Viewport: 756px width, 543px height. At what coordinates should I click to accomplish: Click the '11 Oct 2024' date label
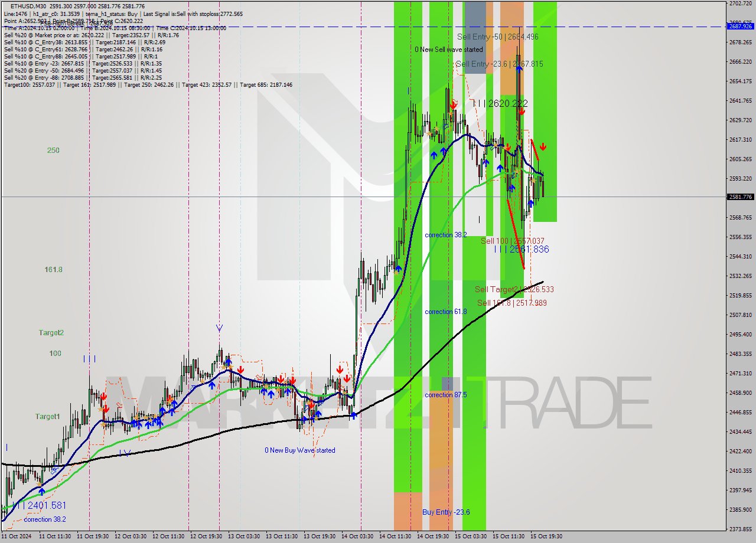pyautogui.click(x=17, y=537)
